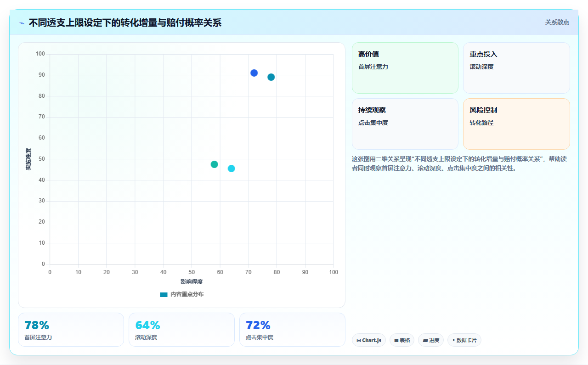Click the 转化路径 text in 风险控制 card
588x365 pixels.
pos(481,123)
